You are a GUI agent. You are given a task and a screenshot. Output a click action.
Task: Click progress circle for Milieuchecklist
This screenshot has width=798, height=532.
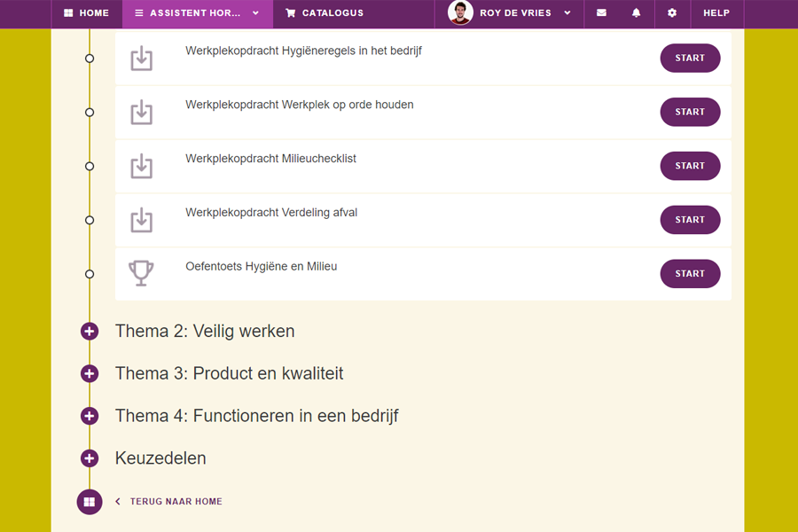[x=90, y=167]
